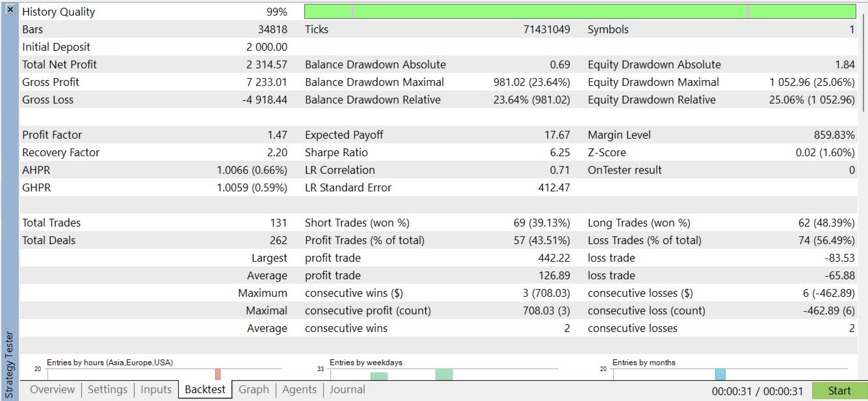Open the Agents tab
This screenshot has width=868, height=401.
[299, 390]
